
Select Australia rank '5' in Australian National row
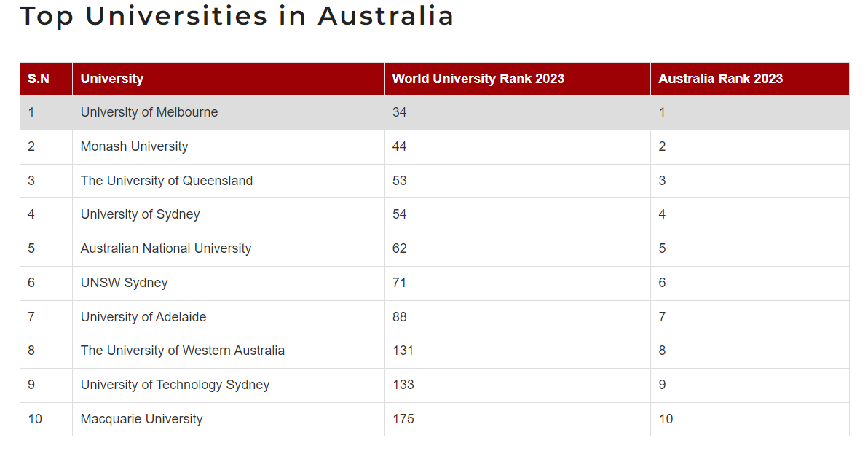pyautogui.click(x=662, y=248)
